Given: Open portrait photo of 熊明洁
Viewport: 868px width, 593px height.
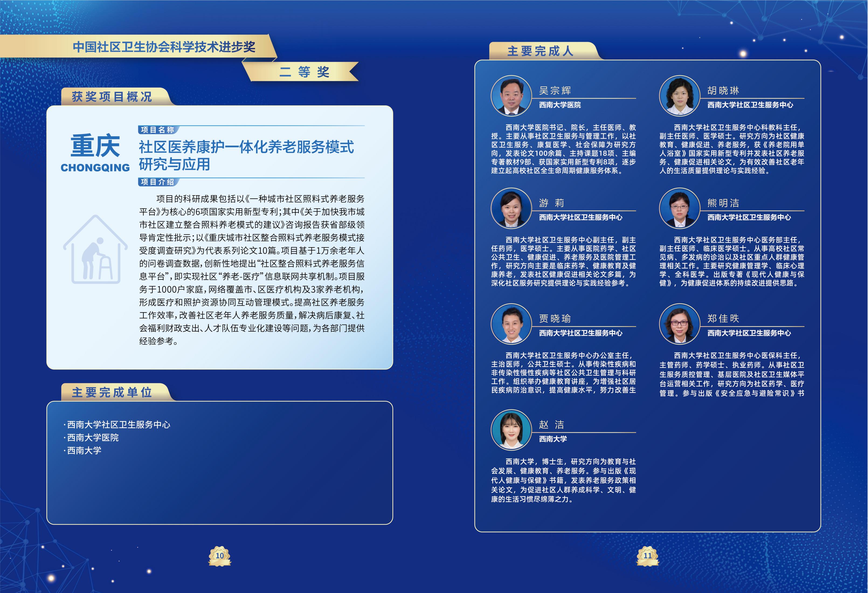Looking at the screenshot, I should pos(679,208).
